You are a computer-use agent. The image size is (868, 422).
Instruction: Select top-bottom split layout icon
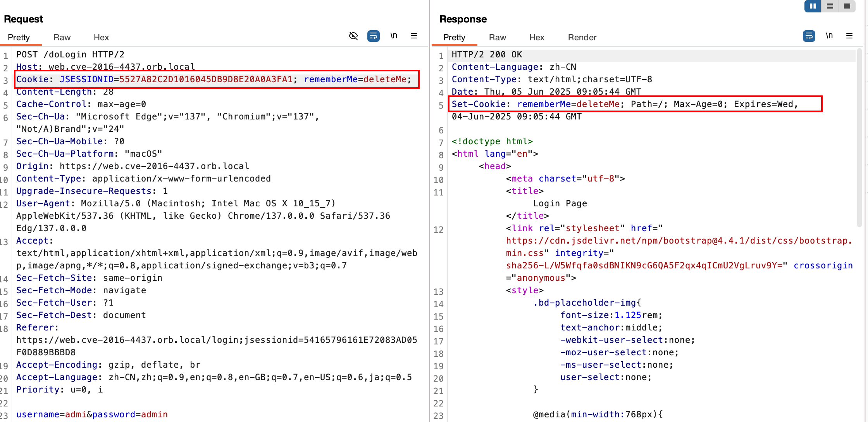830,6
